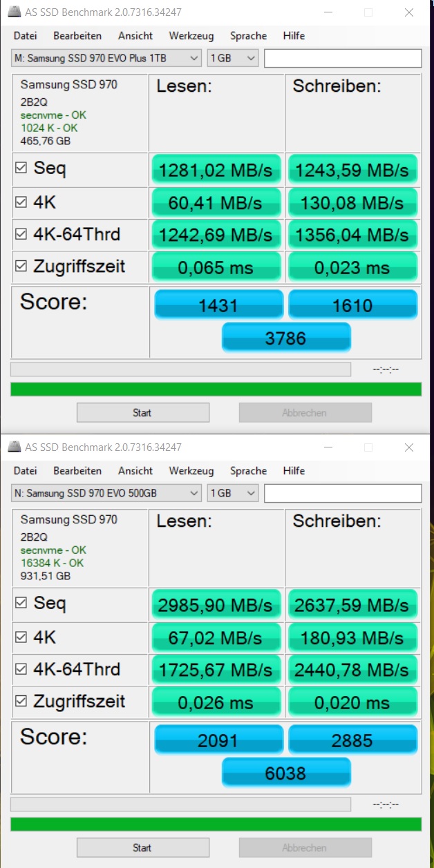Viewport: 434px width, 868px height.
Task: Click Start button in the bottom window
Action: coord(142,848)
